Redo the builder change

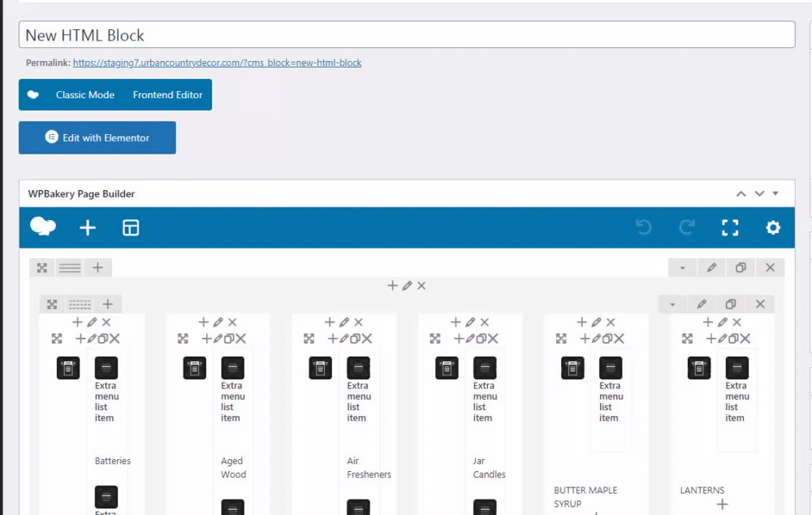pyautogui.click(x=687, y=227)
